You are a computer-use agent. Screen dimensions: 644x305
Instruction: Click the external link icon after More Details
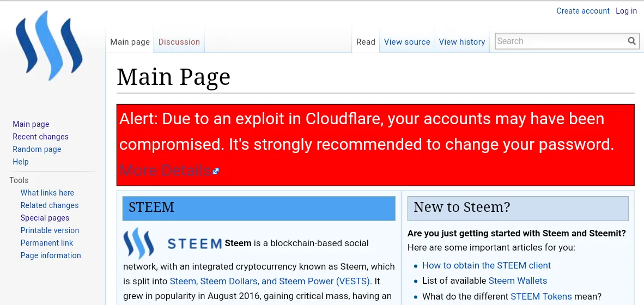tap(216, 171)
